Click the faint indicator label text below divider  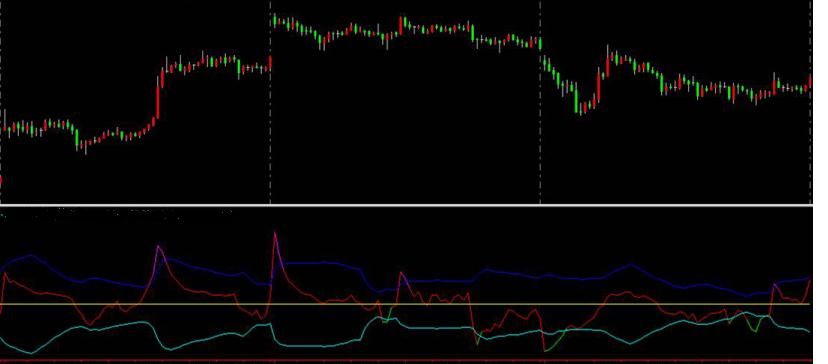[x=116, y=212]
